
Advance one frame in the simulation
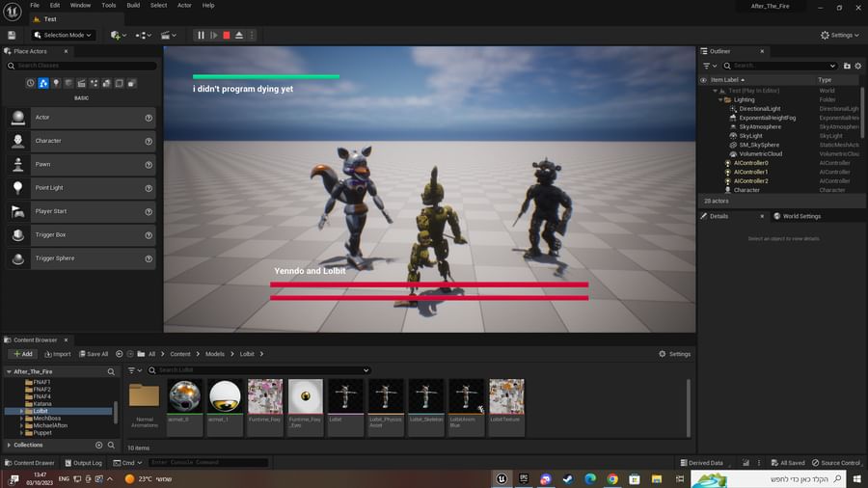coord(214,35)
